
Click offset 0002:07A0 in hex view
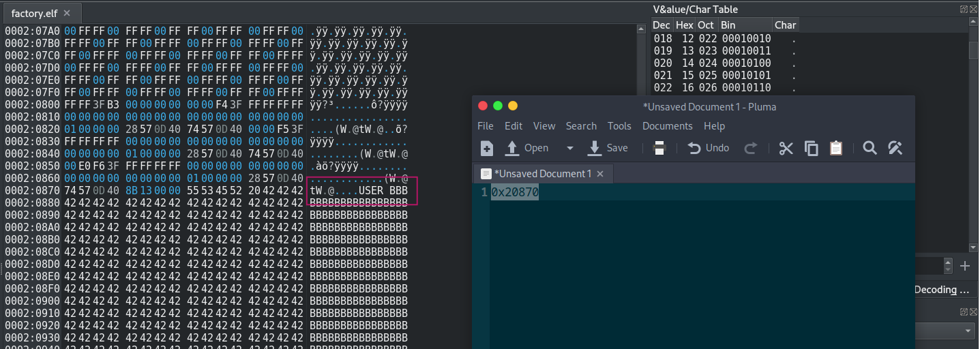pyautogui.click(x=32, y=31)
